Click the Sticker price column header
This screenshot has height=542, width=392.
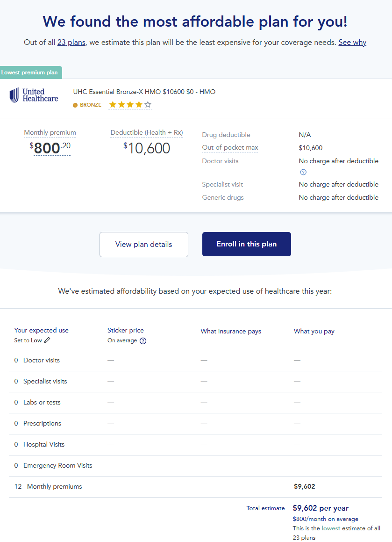pos(125,331)
